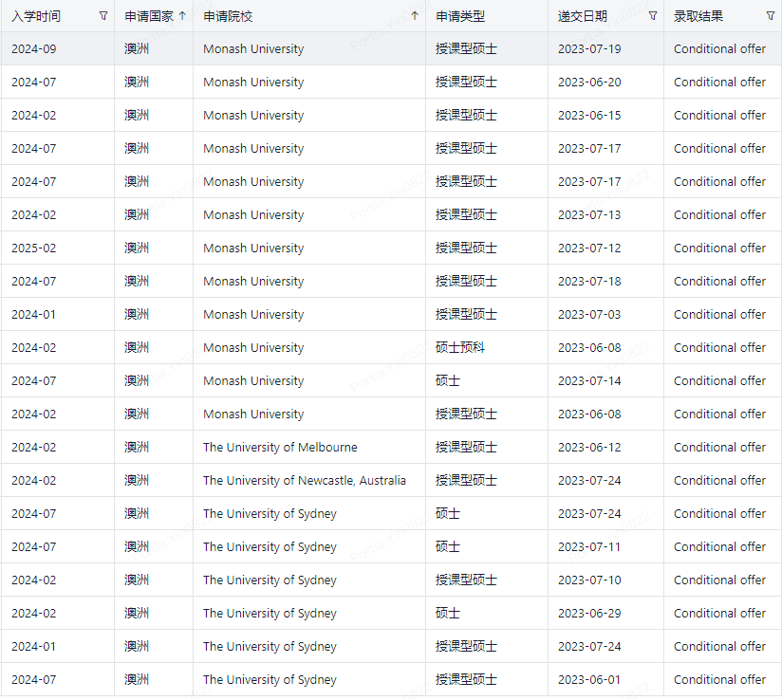782x700 pixels.
Task: Select The University of Newcastle, Australia row
Action: [x=304, y=481]
